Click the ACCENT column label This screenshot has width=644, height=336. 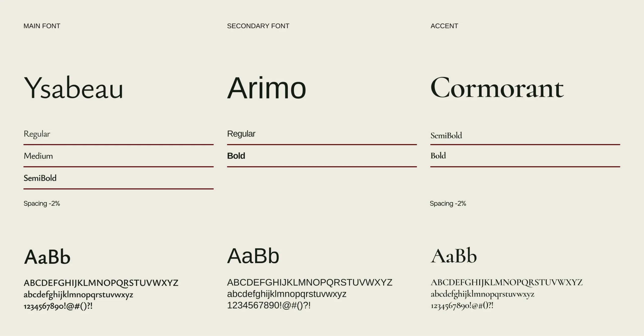coord(444,26)
